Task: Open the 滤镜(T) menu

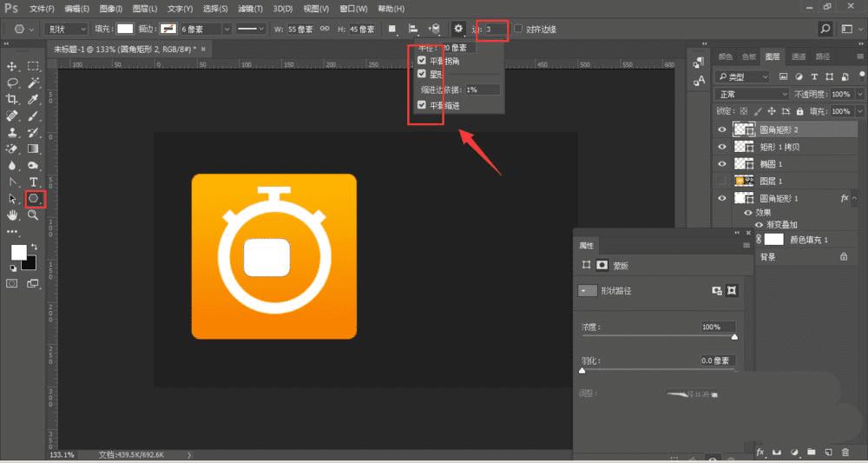Action: [x=251, y=8]
